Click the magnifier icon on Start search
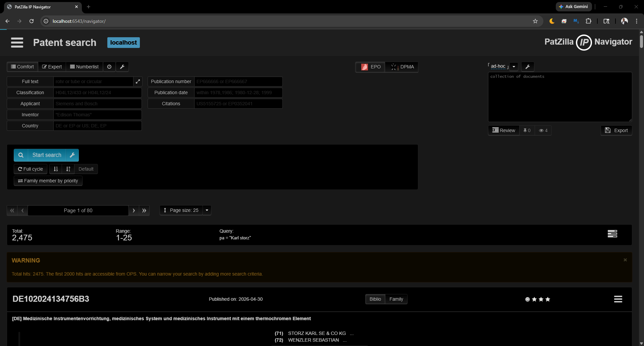The width and height of the screenshot is (644, 346). pyautogui.click(x=21, y=155)
